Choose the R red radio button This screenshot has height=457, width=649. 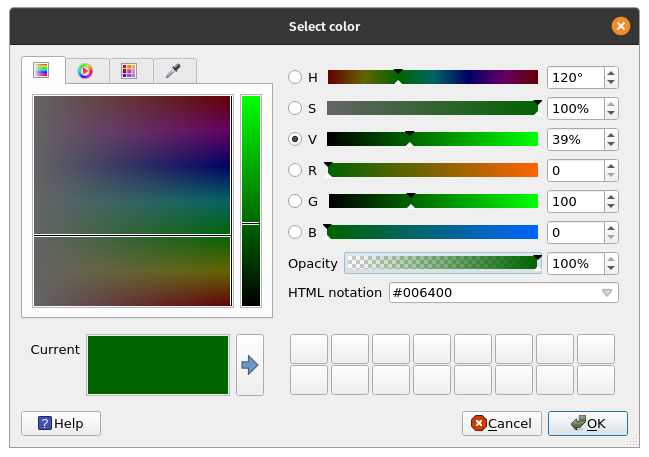tap(295, 170)
